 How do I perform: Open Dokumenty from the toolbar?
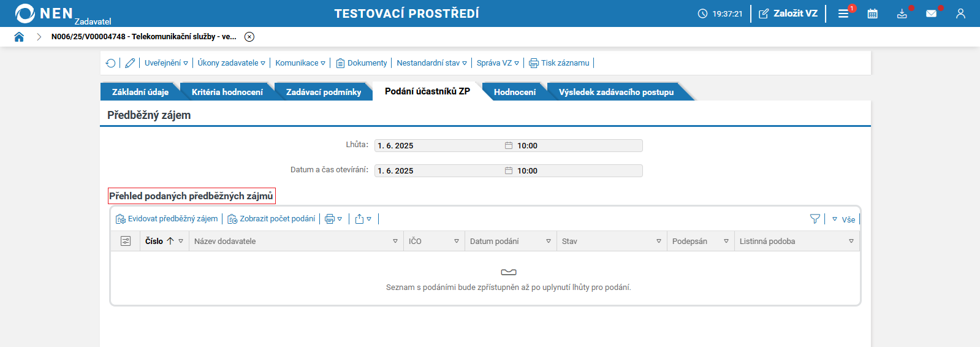click(x=362, y=63)
